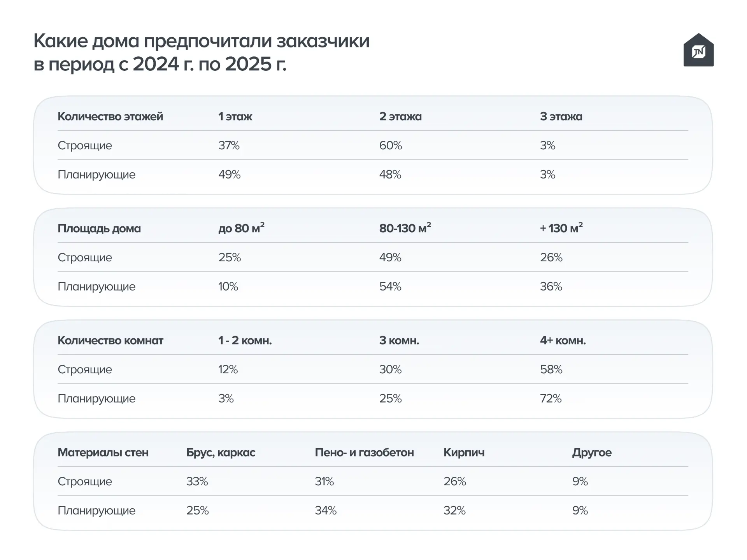747x560 pixels.
Task: Select the '+ 130 м²' column header
Action: pos(561,228)
